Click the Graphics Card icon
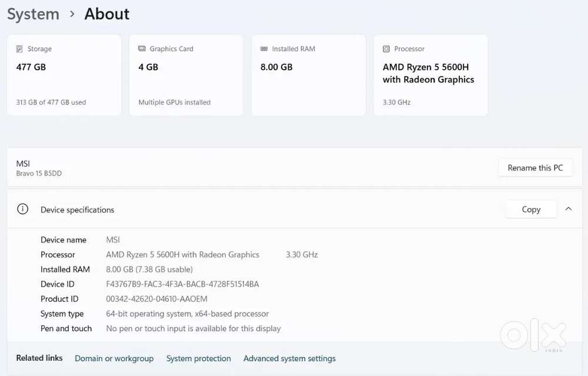Viewport: 588px width, 376px height. [x=142, y=49]
